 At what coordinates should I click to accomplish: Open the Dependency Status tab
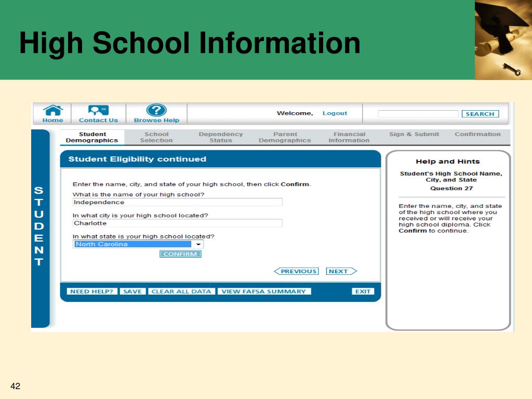pyautogui.click(x=221, y=137)
